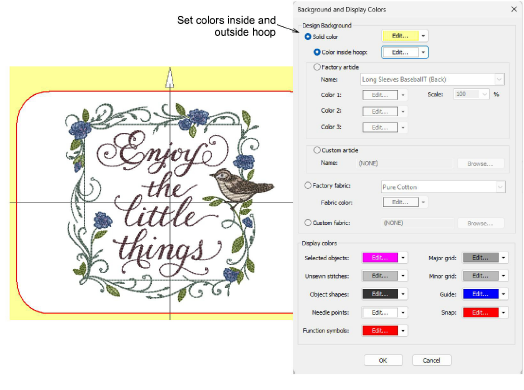
Task: Expand the Snap color dropdown
Action: click(x=504, y=312)
